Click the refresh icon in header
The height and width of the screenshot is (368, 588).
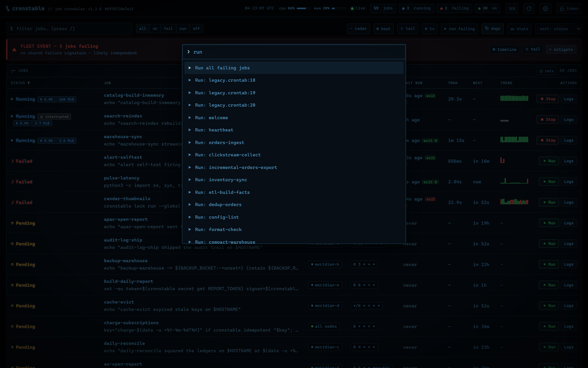click(529, 9)
